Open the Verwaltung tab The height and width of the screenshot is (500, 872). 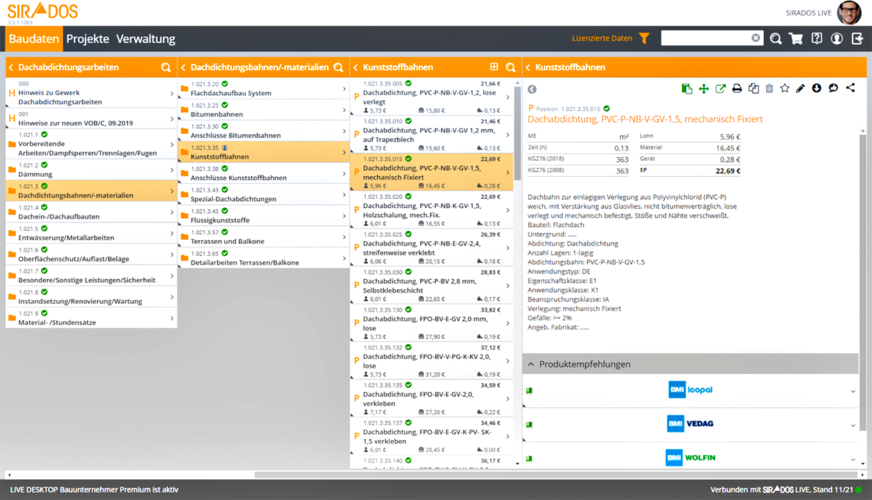click(x=145, y=39)
